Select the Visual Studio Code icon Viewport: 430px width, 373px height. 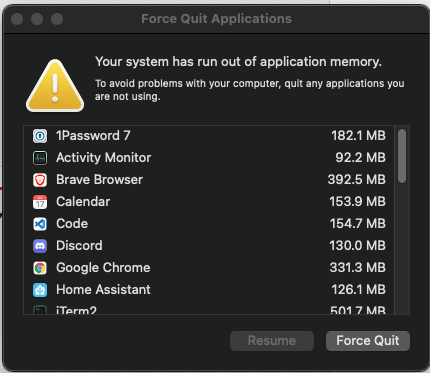40,224
